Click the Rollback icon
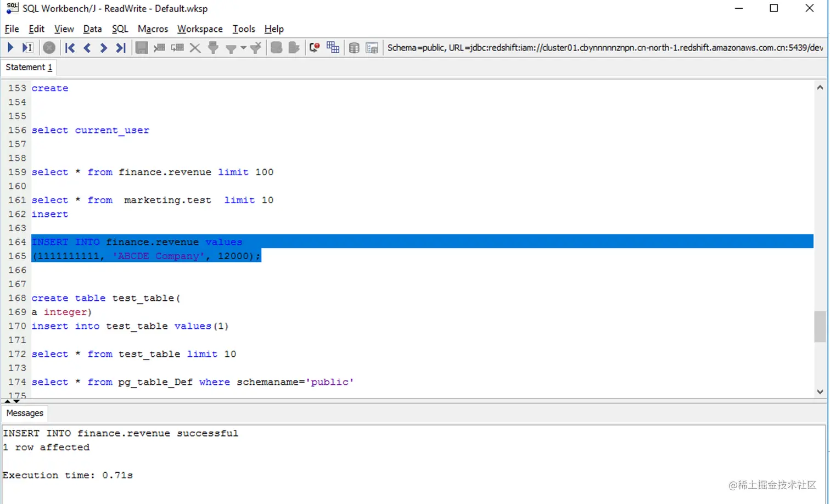This screenshot has width=830, height=504. coord(294,48)
